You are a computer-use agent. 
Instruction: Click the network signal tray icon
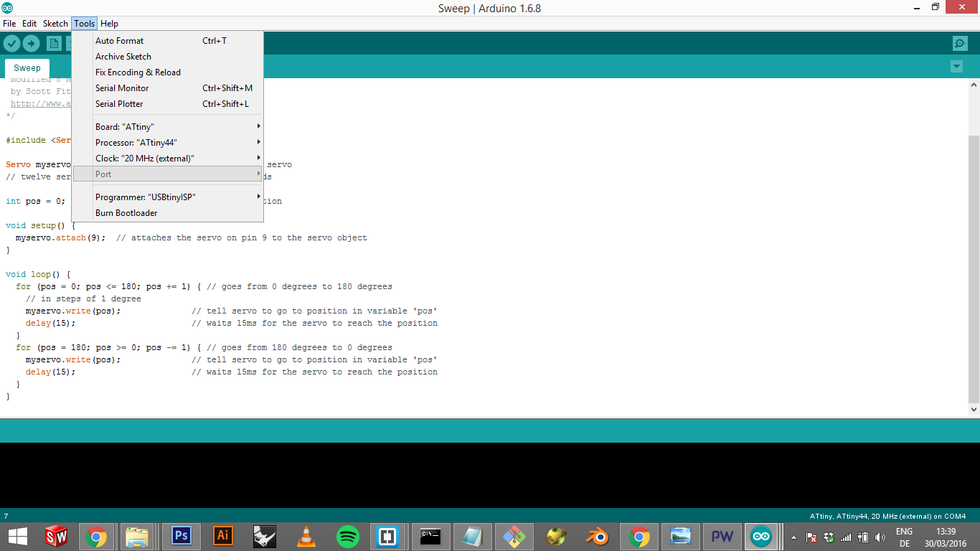tap(846, 537)
